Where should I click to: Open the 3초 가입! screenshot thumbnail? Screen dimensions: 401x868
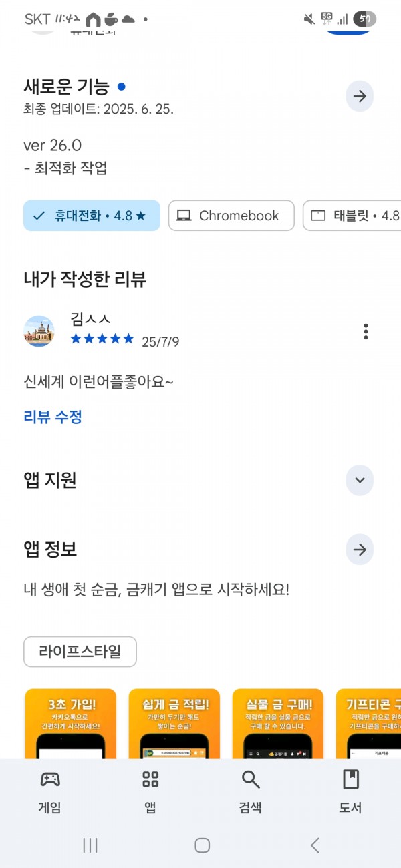click(x=71, y=724)
